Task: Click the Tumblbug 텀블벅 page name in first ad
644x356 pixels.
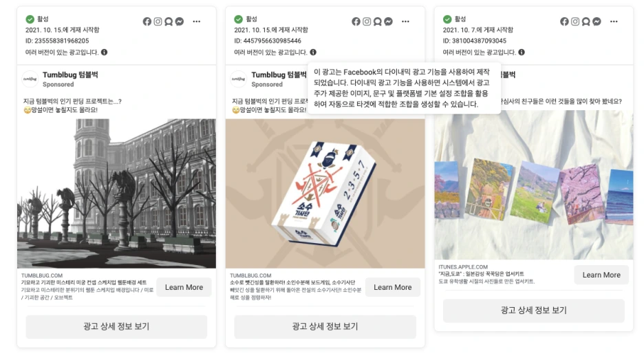Action: click(70, 75)
